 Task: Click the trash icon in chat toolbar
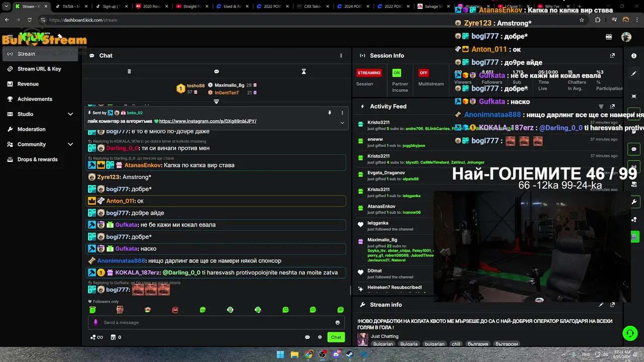click(x=129, y=71)
